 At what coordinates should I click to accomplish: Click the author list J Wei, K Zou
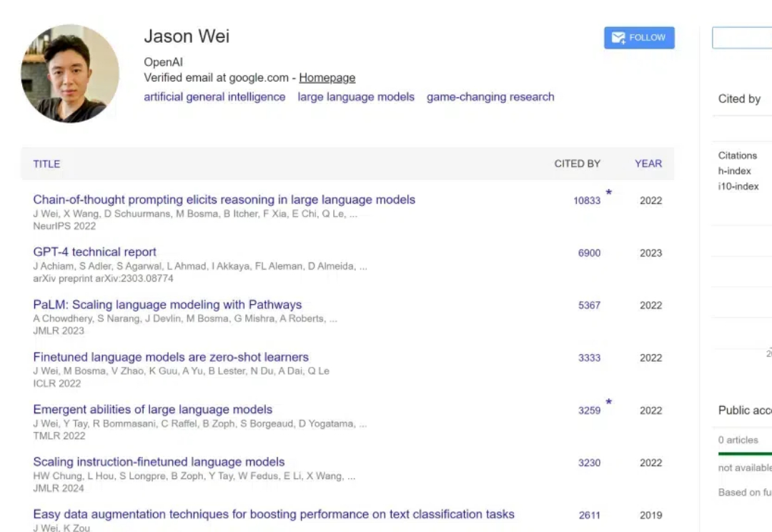click(x=61, y=528)
